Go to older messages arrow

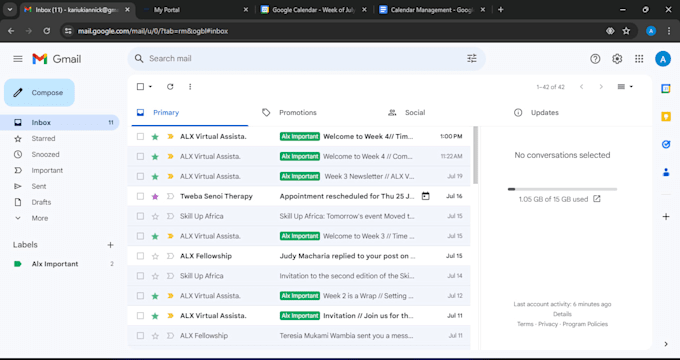601,87
